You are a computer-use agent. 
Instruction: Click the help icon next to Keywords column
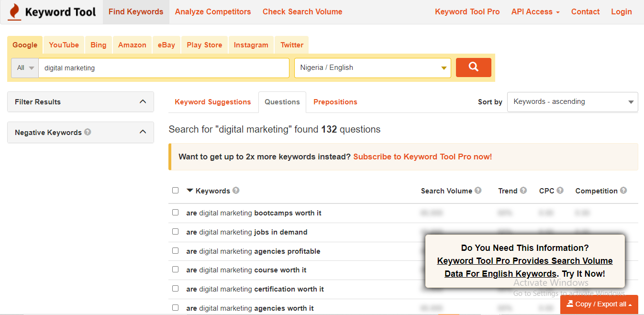(236, 191)
